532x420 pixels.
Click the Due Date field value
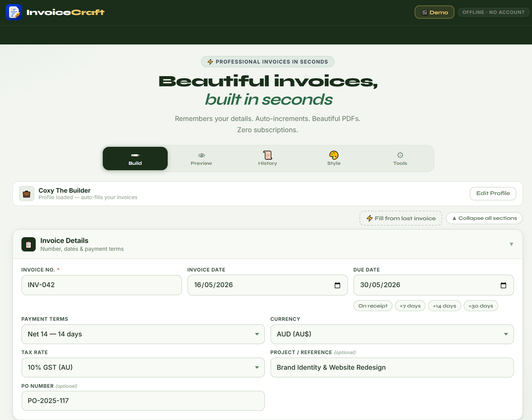[x=380, y=285]
